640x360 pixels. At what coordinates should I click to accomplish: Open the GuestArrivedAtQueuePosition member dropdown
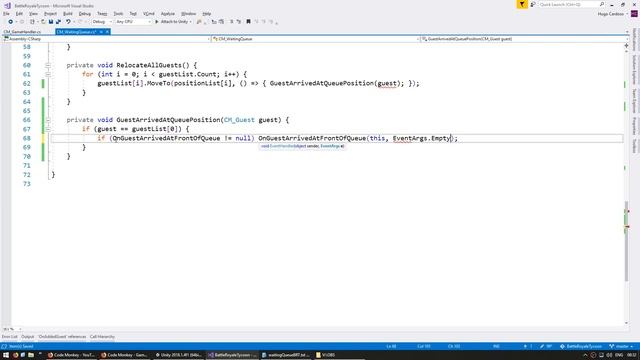point(524,39)
